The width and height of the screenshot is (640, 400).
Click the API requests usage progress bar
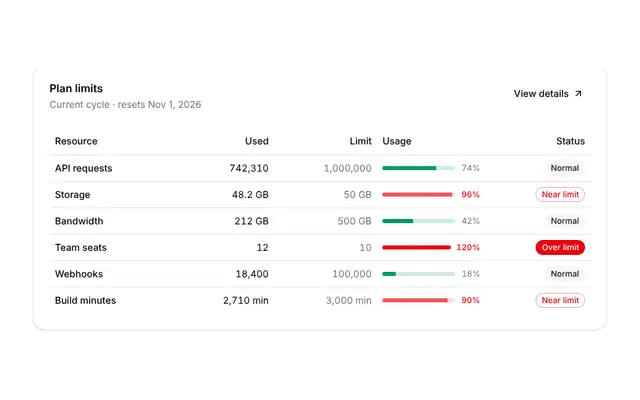418,168
